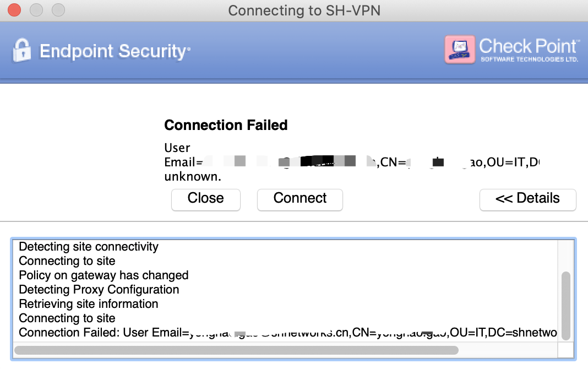Click the 'Detecting Proxy Configuration' log line
588x369 pixels.
point(99,289)
